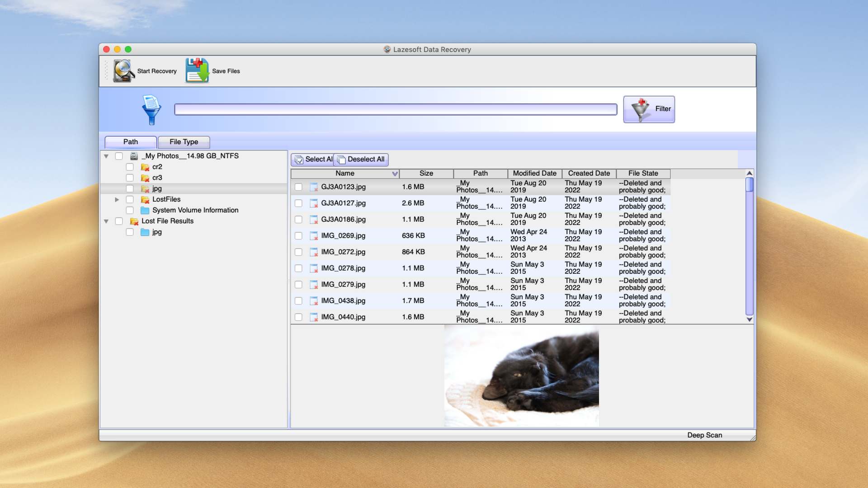
Task: Click the jpg folder icon under Lost File Results
Action: (x=145, y=232)
